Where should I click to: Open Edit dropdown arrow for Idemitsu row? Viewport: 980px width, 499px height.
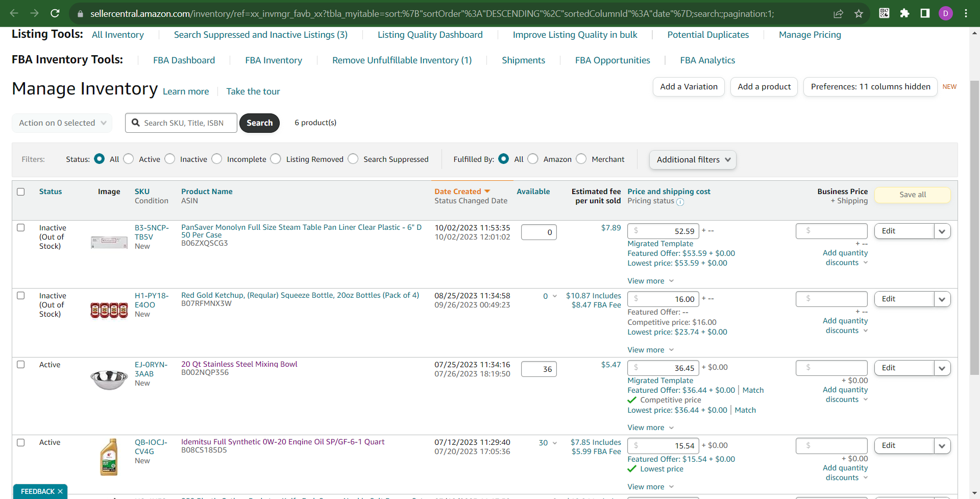click(x=942, y=446)
